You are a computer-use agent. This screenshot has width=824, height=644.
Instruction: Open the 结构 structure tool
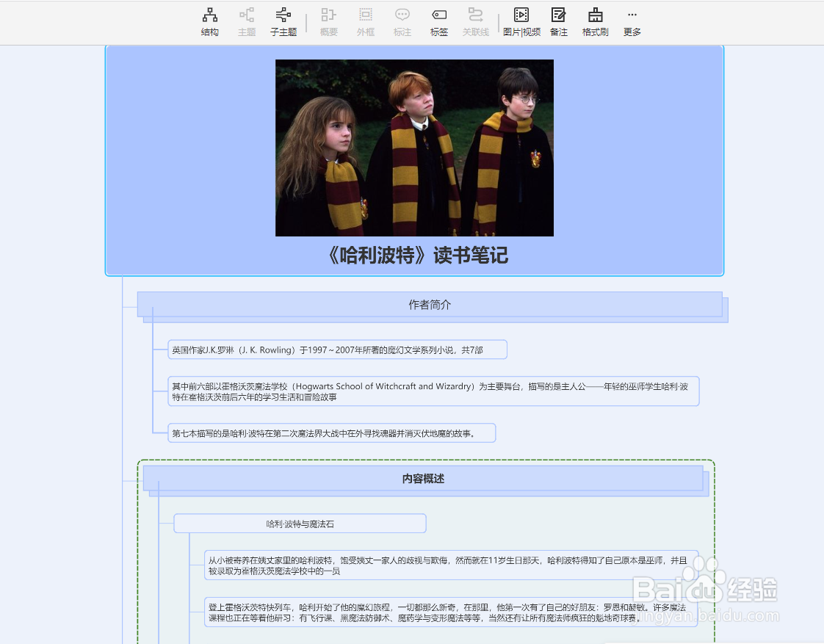[x=210, y=22]
